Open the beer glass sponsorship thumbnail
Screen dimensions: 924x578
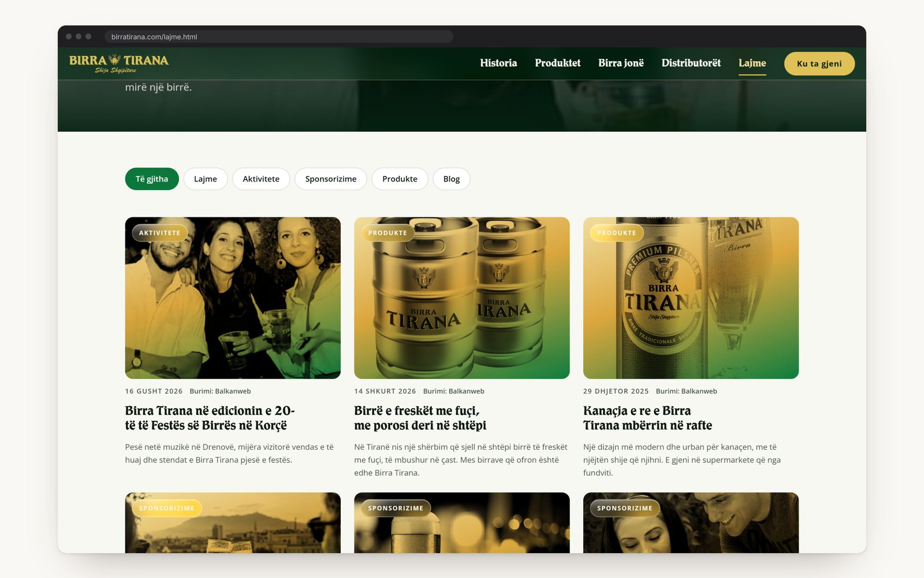click(x=462, y=523)
